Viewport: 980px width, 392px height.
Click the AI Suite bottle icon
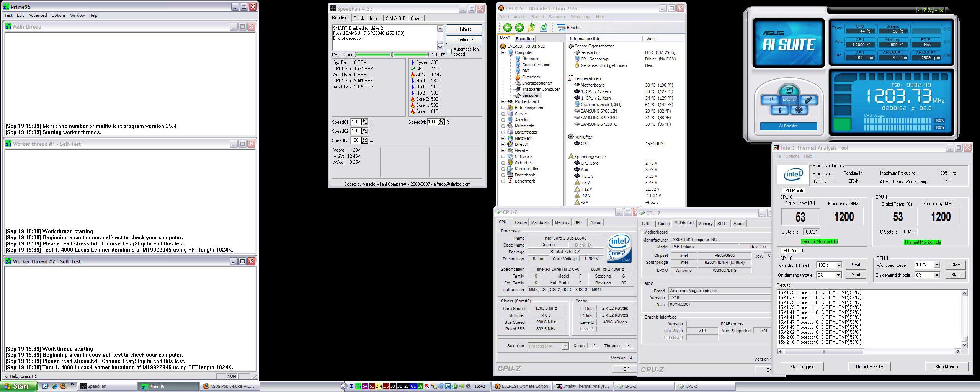tap(808, 100)
